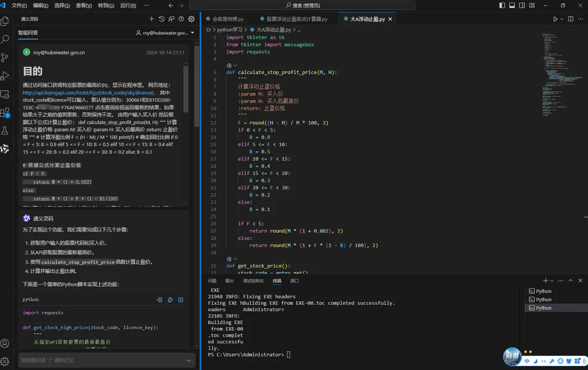Toggle moon mode in IME toolbar
This screenshot has width=588, height=370.
click(535, 361)
